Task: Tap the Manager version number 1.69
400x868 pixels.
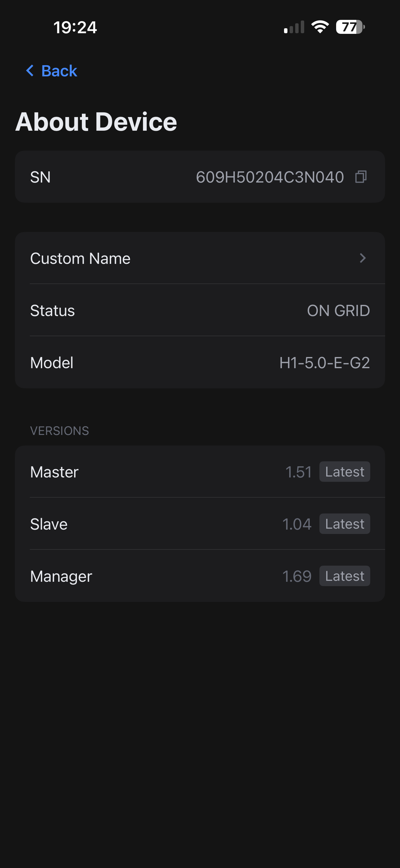Action: click(x=297, y=576)
